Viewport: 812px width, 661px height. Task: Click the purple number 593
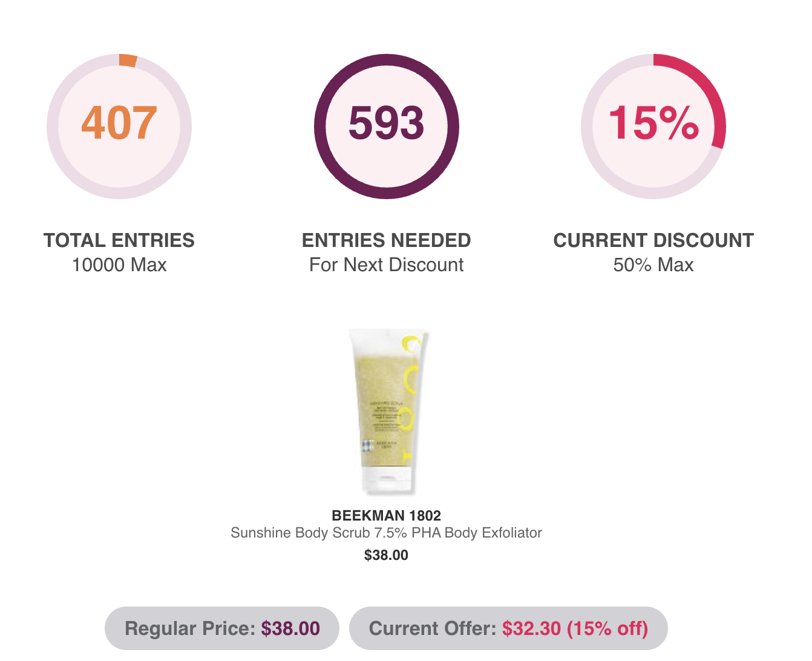[x=387, y=123]
